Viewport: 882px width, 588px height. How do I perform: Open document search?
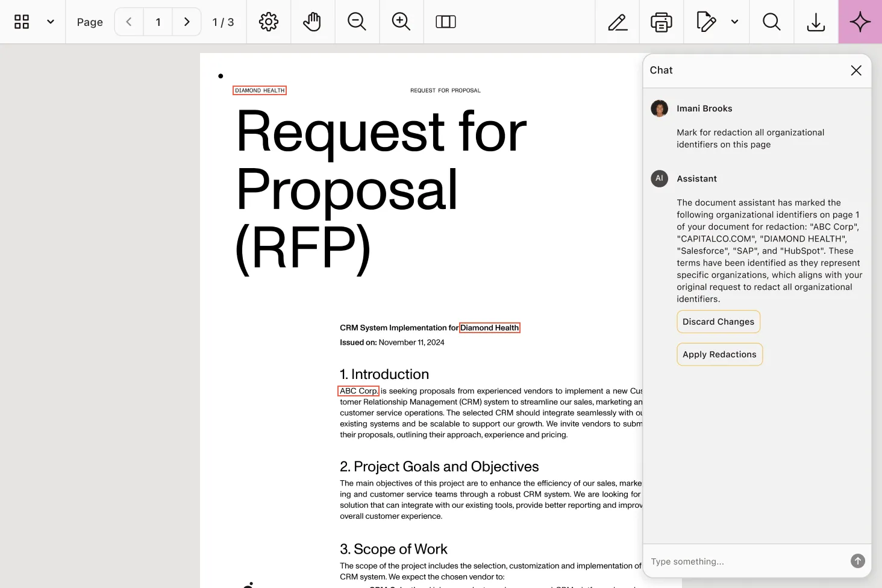point(772,22)
